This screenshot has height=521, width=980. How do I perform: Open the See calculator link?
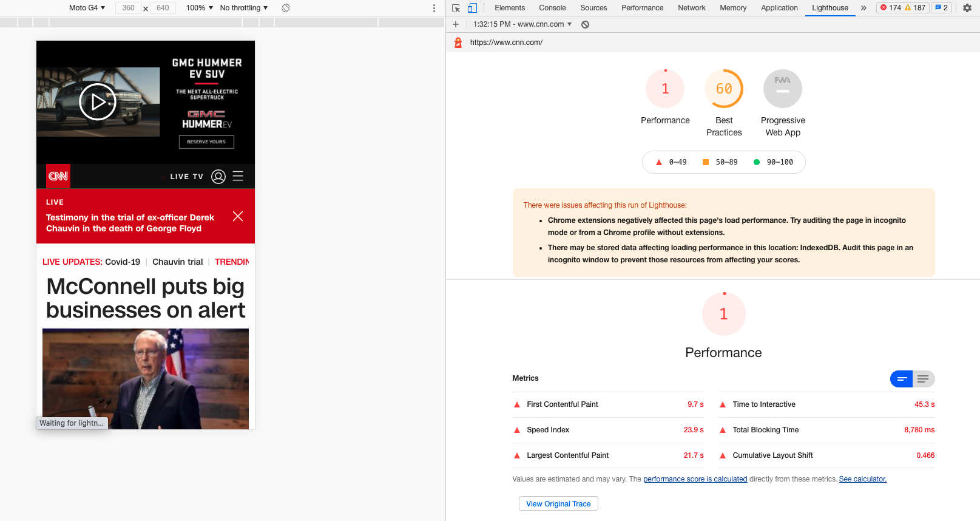[x=862, y=479]
